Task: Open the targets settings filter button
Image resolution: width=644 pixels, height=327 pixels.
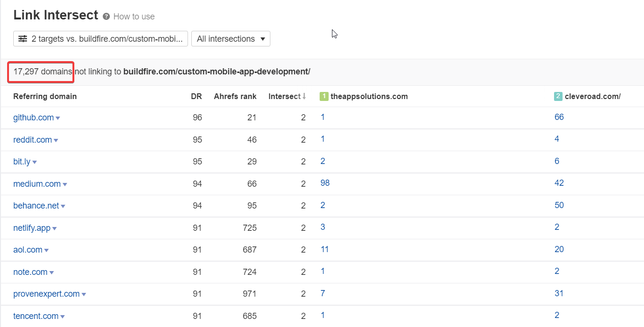Action: [x=101, y=39]
